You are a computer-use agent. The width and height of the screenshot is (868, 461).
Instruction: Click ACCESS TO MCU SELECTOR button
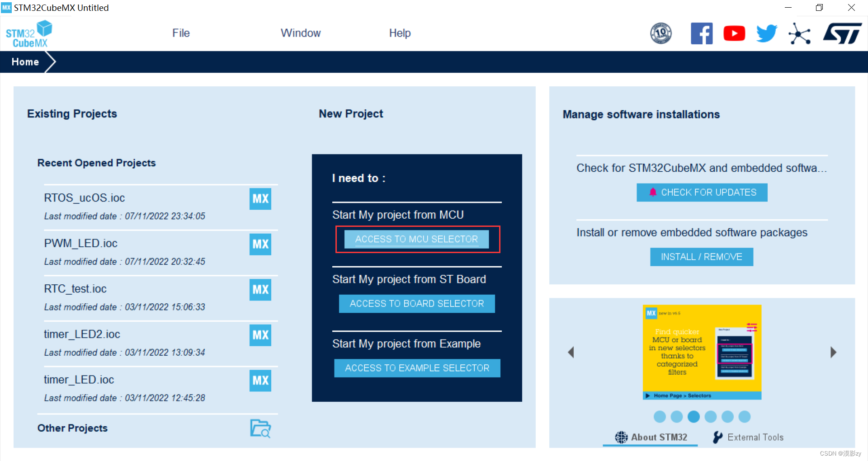[x=416, y=239]
